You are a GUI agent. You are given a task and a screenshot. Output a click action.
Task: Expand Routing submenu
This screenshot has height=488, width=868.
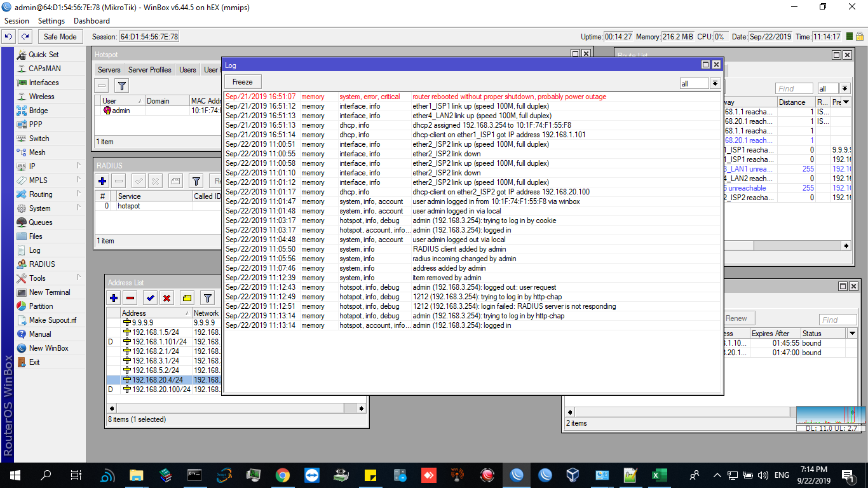pyautogui.click(x=50, y=194)
